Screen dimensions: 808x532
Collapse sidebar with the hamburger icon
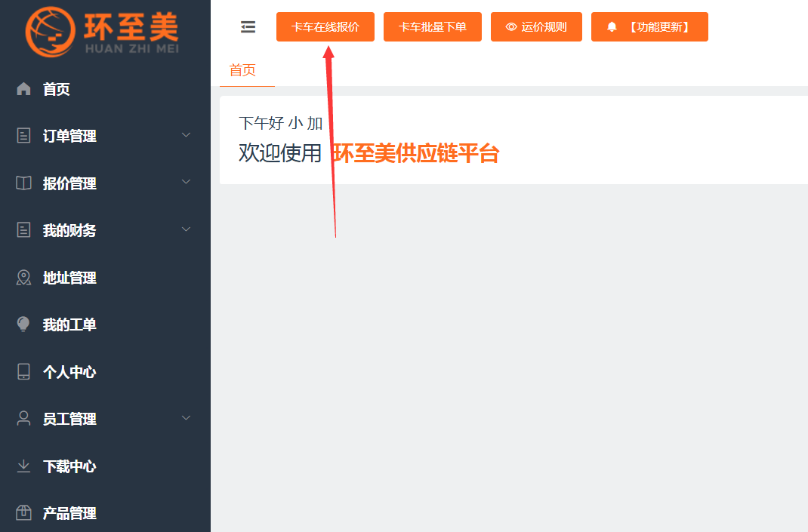point(248,27)
